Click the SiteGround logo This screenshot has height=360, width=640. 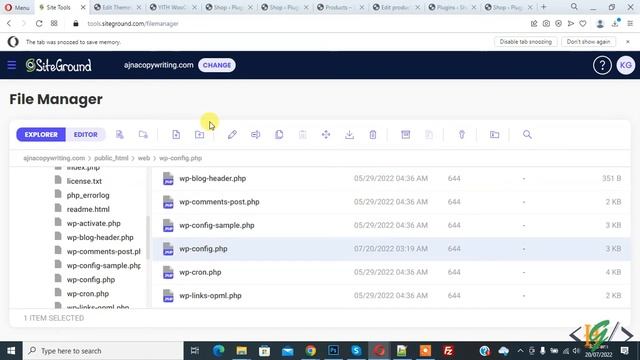(59, 65)
